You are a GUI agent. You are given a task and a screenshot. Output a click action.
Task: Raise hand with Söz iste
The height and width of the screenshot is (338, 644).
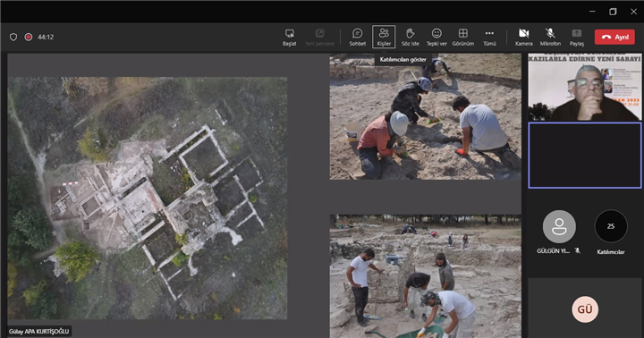pos(410,37)
